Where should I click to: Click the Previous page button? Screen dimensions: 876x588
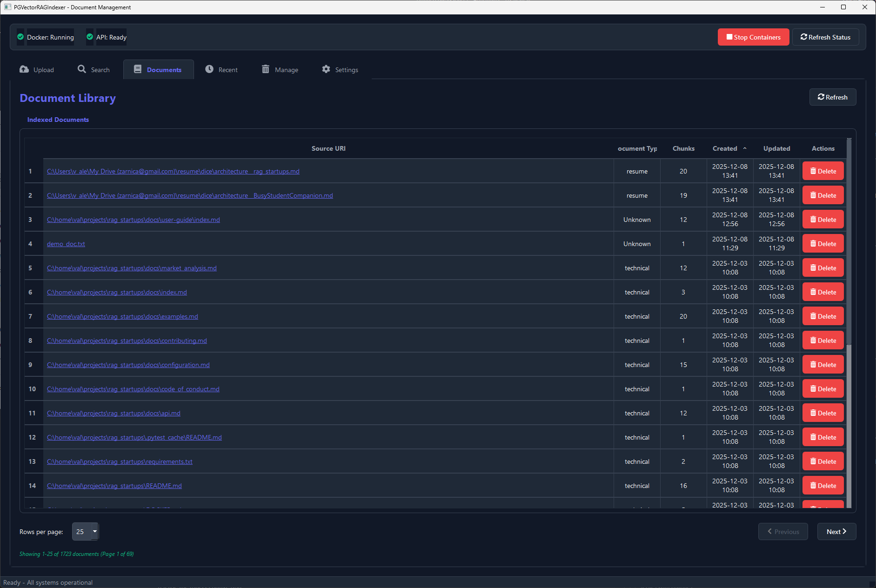pyautogui.click(x=783, y=531)
